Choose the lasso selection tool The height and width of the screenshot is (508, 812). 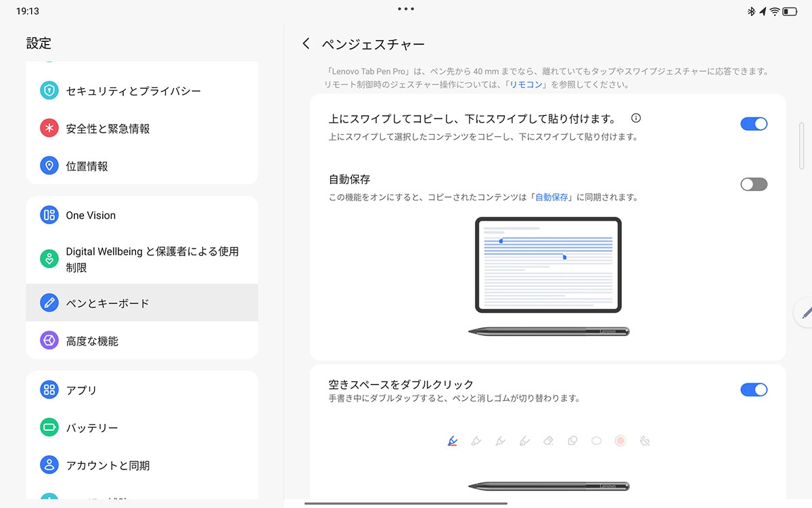pos(572,440)
